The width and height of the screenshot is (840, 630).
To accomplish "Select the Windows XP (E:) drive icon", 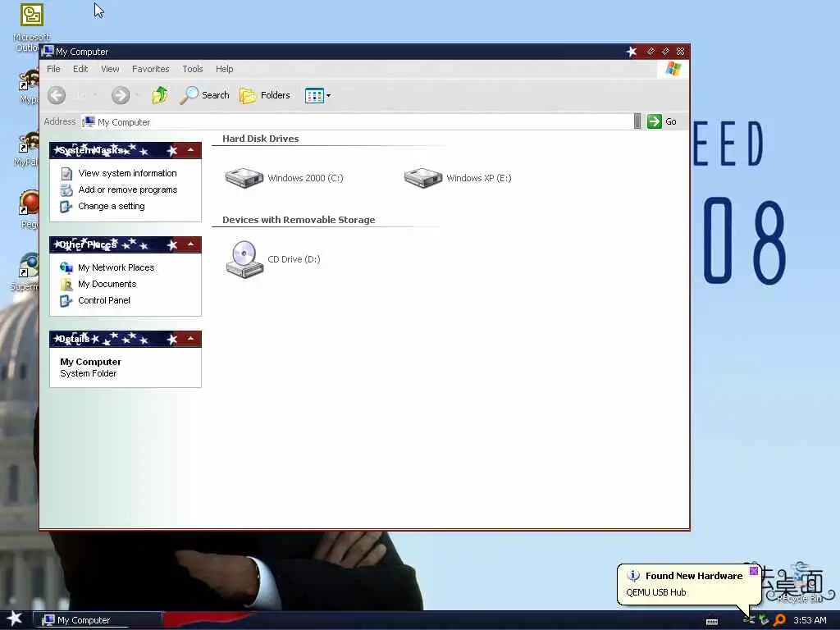I will (423, 178).
